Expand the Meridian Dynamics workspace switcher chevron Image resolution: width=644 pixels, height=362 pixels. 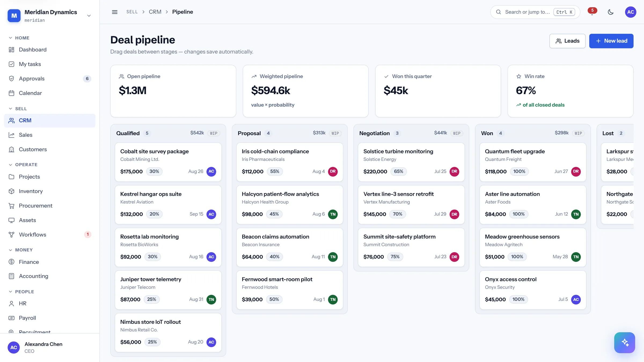point(89,16)
